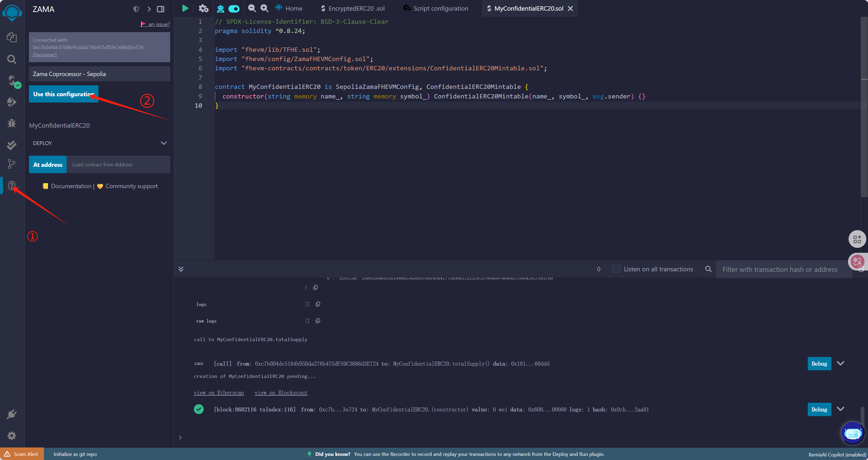The height and width of the screenshot is (460, 868).
Task: Click the At address button
Action: coord(48,164)
